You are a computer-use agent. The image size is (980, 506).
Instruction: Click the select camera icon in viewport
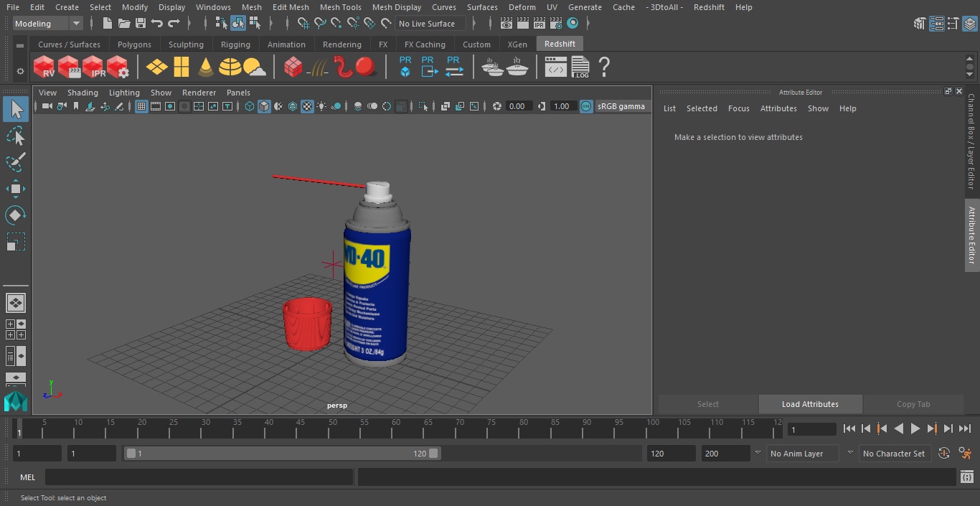pyautogui.click(x=47, y=106)
